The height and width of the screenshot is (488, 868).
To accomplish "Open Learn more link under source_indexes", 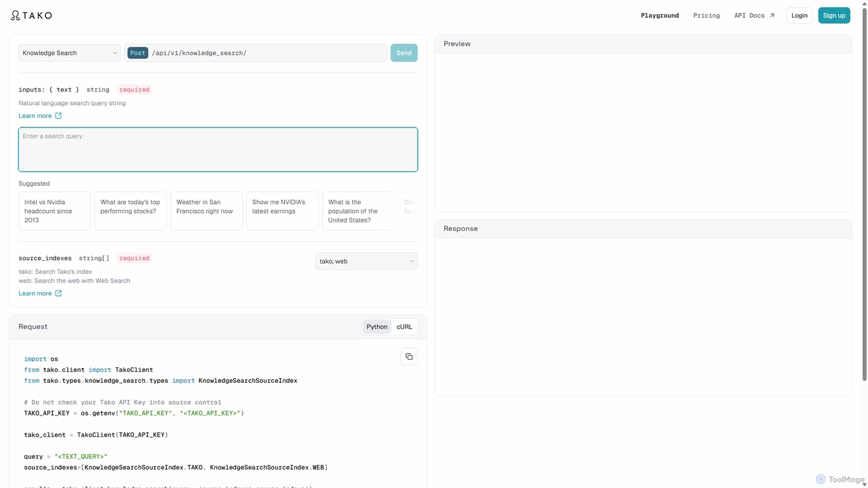I will pyautogui.click(x=40, y=293).
